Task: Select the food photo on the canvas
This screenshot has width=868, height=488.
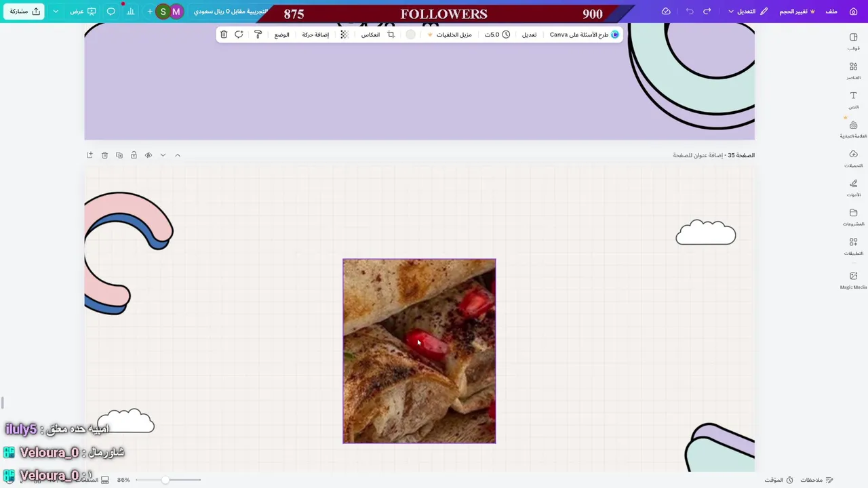Action: (x=419, y=351)
